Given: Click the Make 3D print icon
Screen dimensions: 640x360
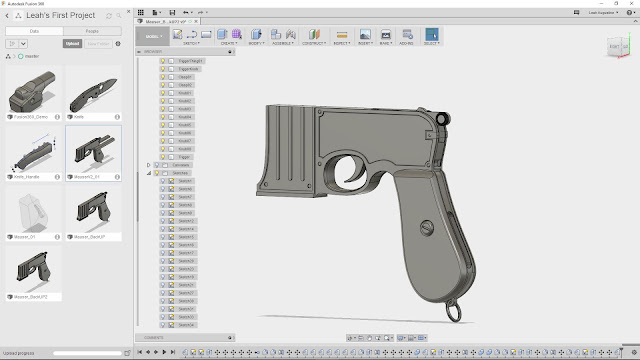Looking at the screenshot, I should [385, 34].
